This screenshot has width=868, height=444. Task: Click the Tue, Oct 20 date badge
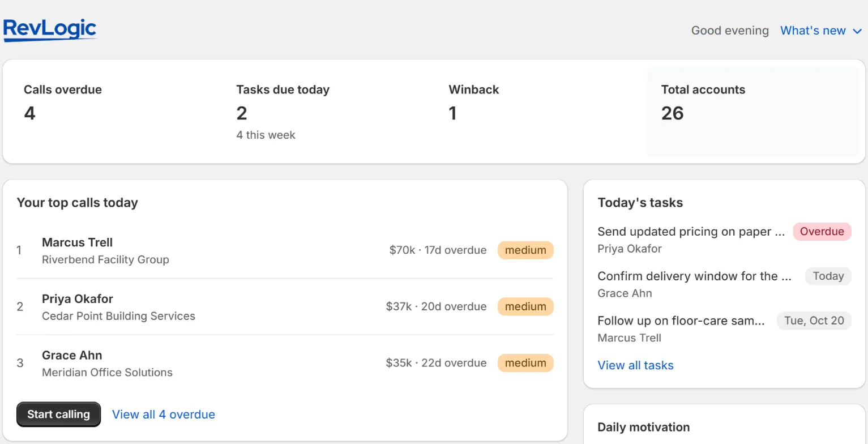(x=814, y=321)
